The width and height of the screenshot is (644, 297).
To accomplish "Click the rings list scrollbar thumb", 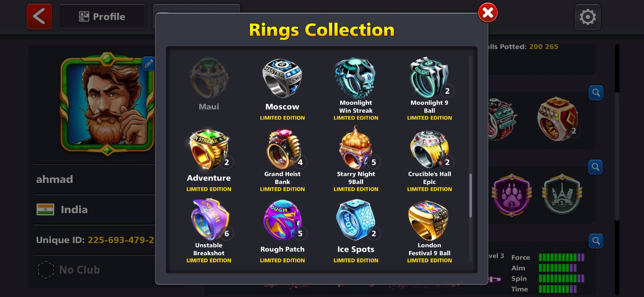I will pyautogui.click(x=471, y=195).
